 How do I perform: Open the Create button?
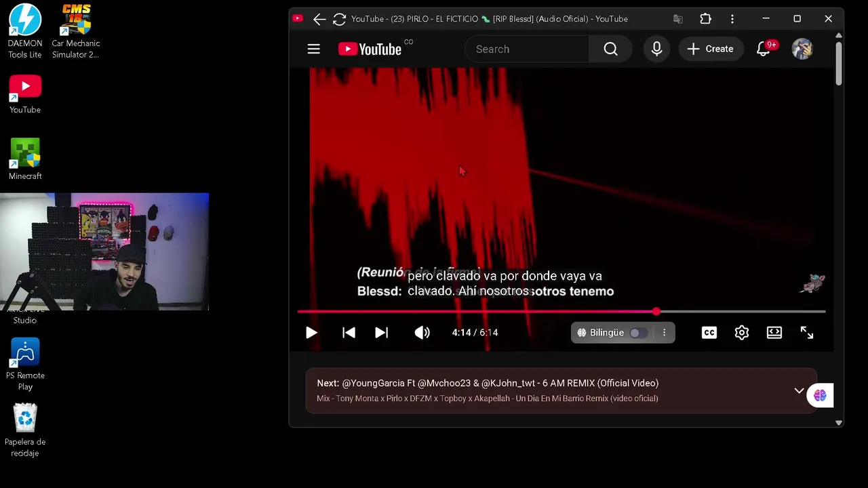[x=710, y=49]
